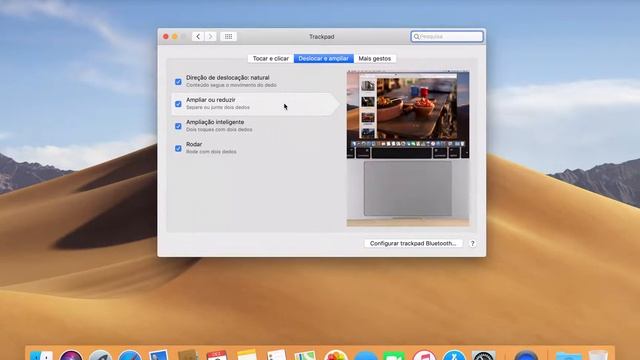The width and height of the screenshot is (640, 360).
Task: Open iTunes from the Dock
Action: click(x=424, y=356)
